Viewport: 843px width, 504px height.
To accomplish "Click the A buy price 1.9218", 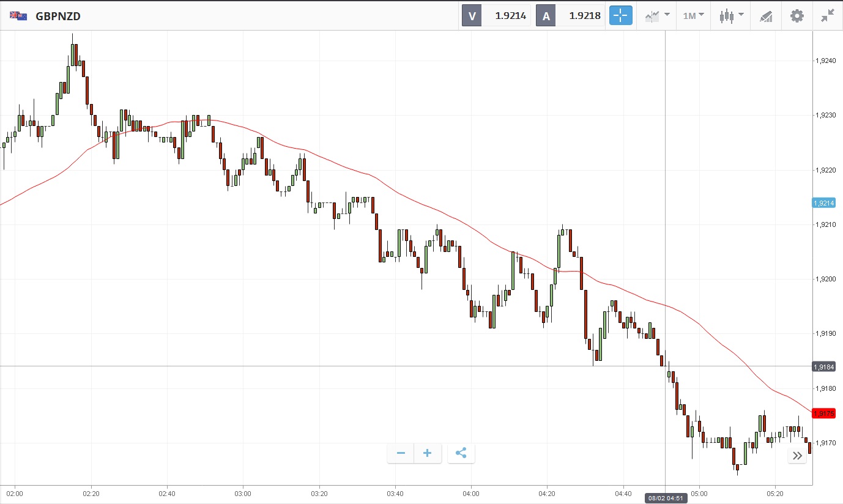I will [x=584, y=16].
